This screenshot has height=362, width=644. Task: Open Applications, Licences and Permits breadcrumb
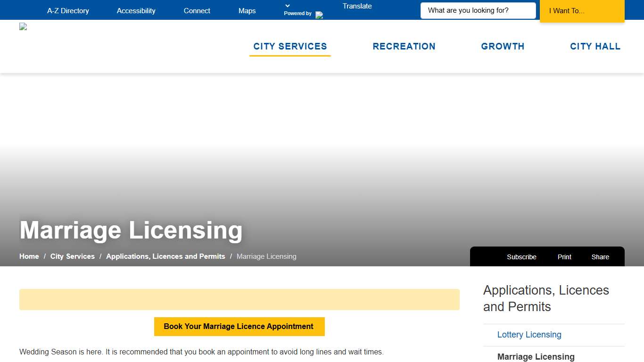(165, 256)
